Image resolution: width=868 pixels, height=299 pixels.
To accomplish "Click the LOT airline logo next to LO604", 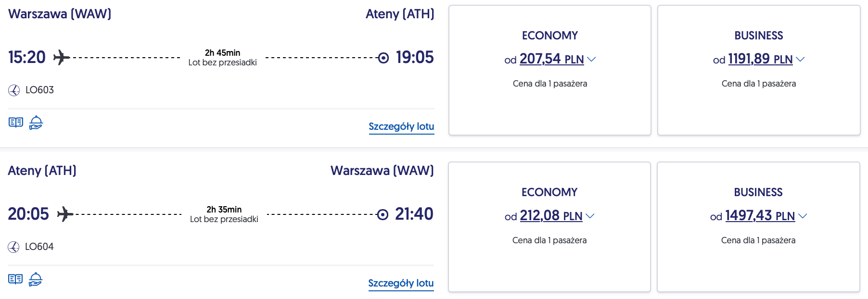I will [x=13, y=247].
